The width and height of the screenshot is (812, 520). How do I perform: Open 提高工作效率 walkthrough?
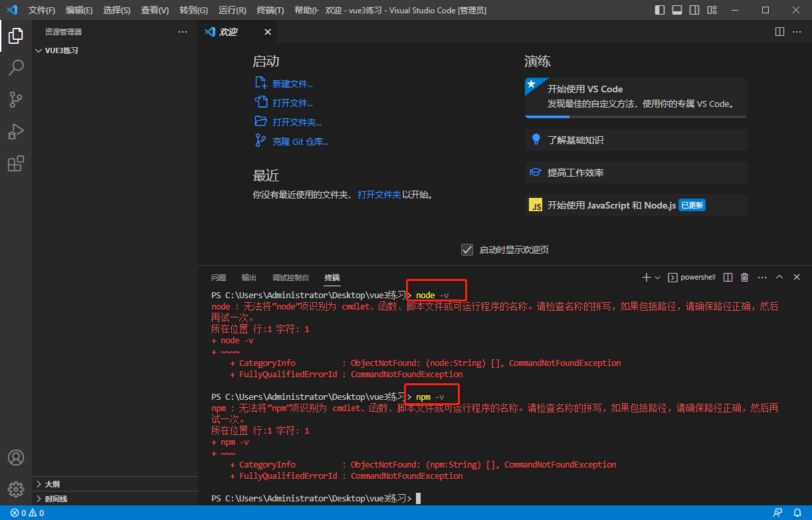click(636, 173)
